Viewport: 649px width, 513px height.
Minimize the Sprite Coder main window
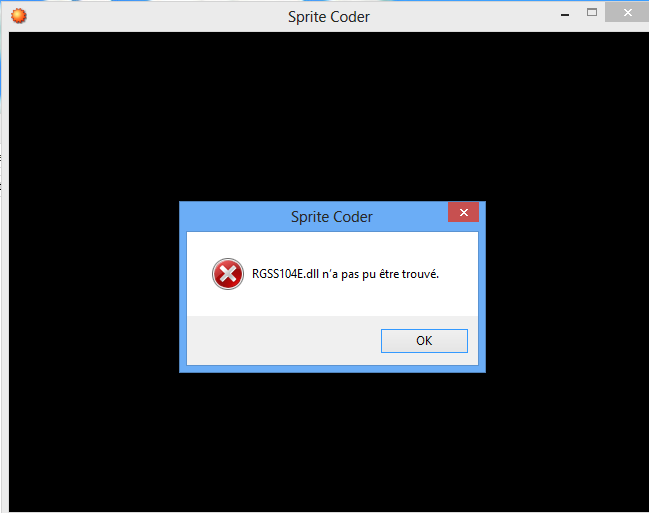point(565,15)
